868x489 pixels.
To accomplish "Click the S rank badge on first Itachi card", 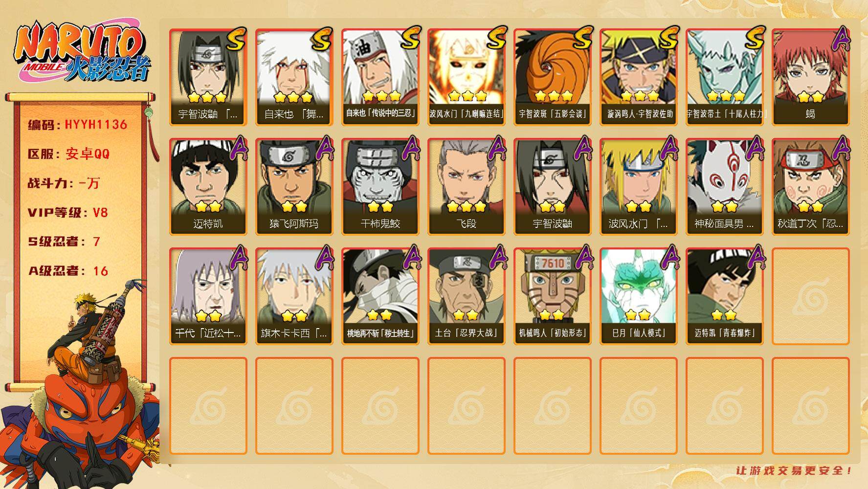I will point(236,39).
